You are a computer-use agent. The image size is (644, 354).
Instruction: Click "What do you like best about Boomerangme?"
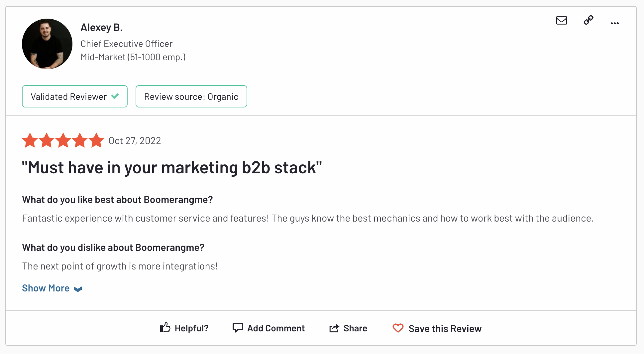point(117,200)
